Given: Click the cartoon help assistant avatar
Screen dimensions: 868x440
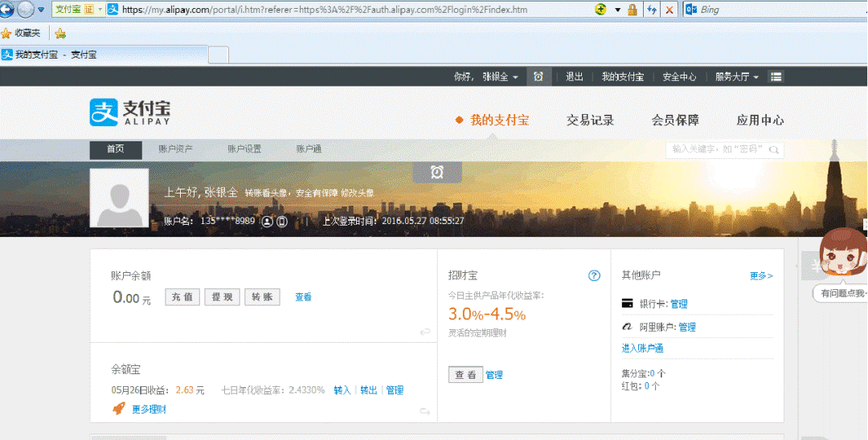Looking at the screenshot, I should 841,259.
